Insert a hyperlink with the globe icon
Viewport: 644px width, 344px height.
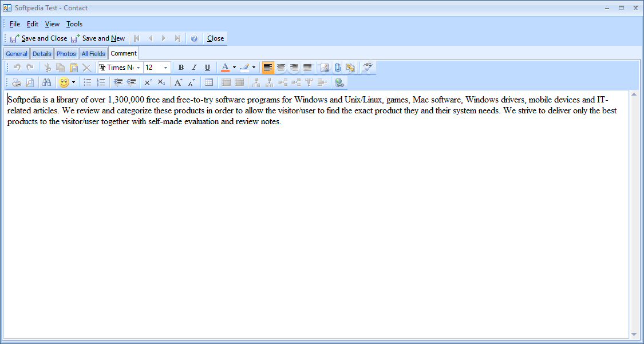tap(339, 82)
